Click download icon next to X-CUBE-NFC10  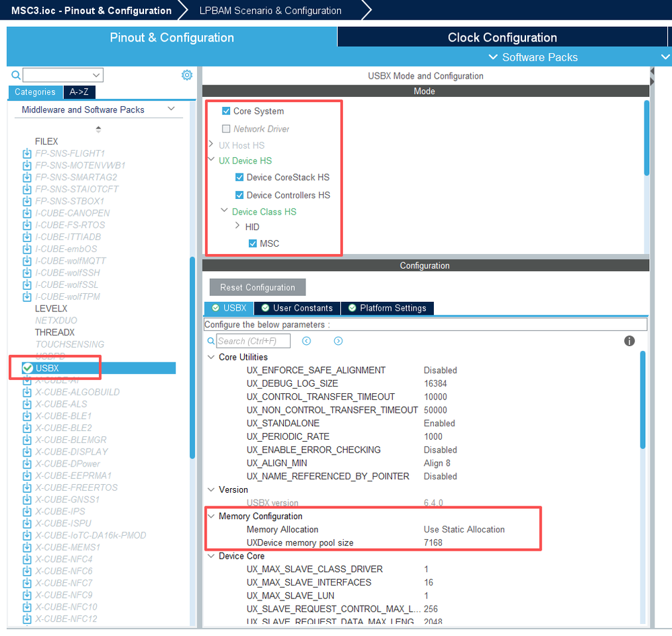(x=27, y=607)
